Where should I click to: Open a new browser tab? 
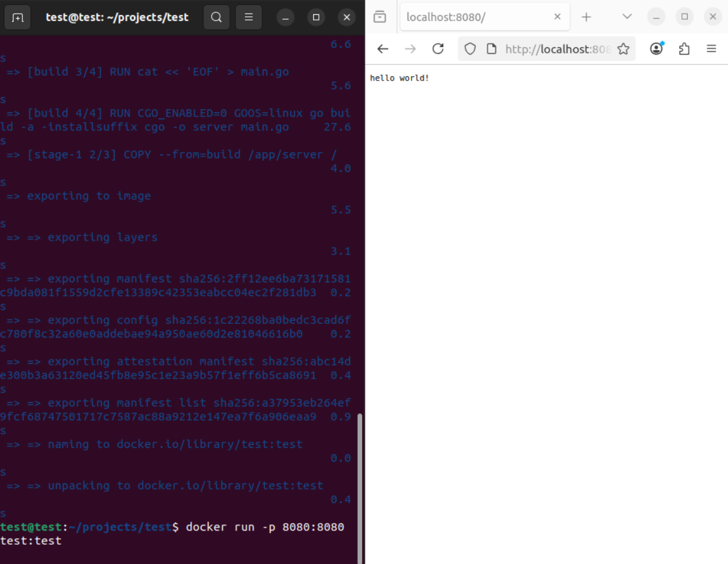(x=586, y=17)
